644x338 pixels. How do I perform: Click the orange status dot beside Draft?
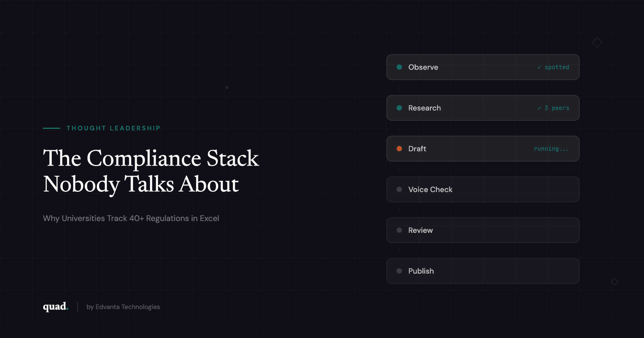coord(399,149)
